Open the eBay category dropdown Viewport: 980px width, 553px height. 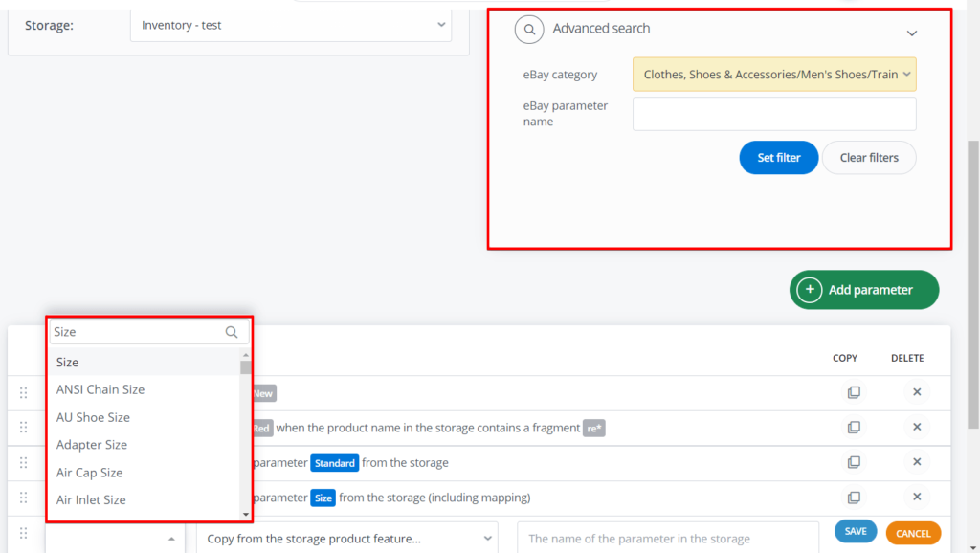774,75
